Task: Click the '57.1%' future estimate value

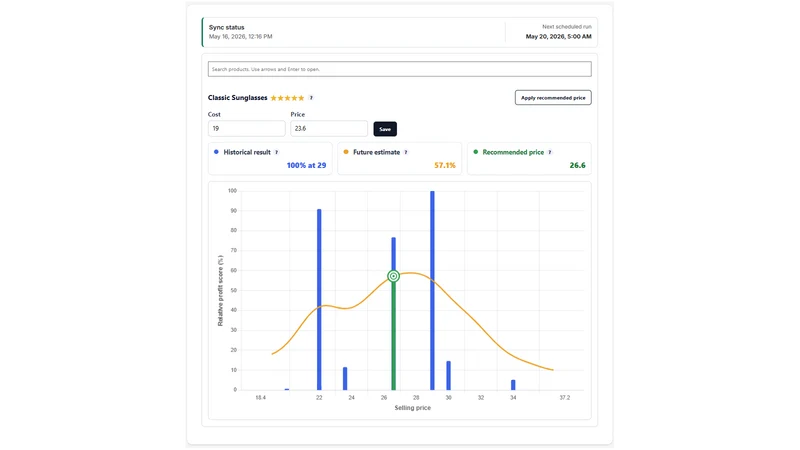Action: [x=445, y=165]
